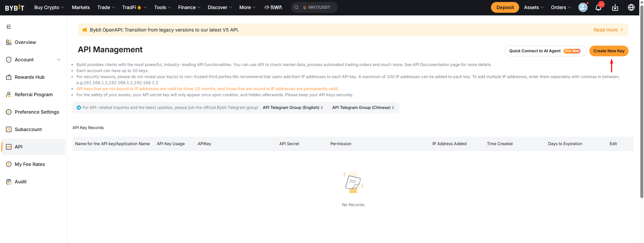Viewport: 644px width, 243px height.
Task: Open the More dropdown menu
Action: (247, 7)
